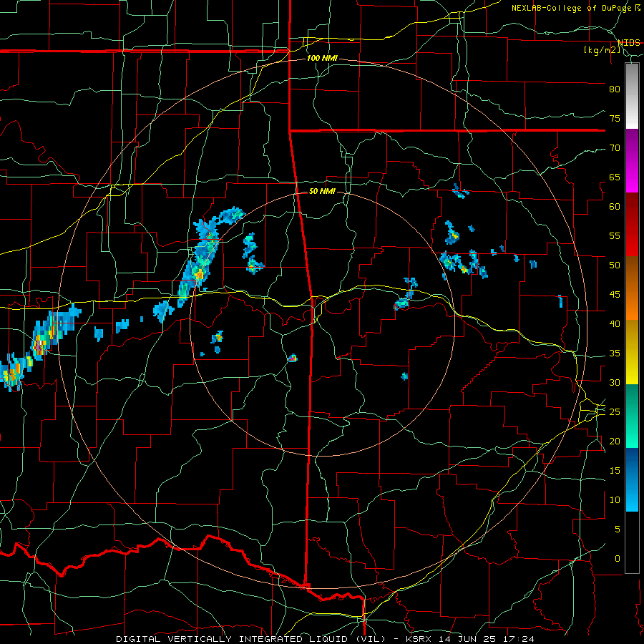The image size is (644, 644).
Task: Select the 50 value on the VIL scale
Action: pyautogui.click(x=615, y=265)
